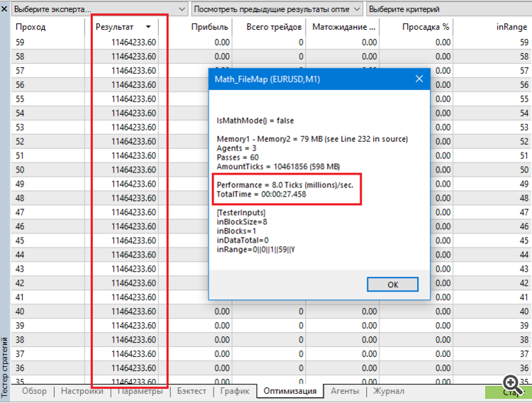Open the График tab
The width and height of the screenshot is (532, 403).
235,391
